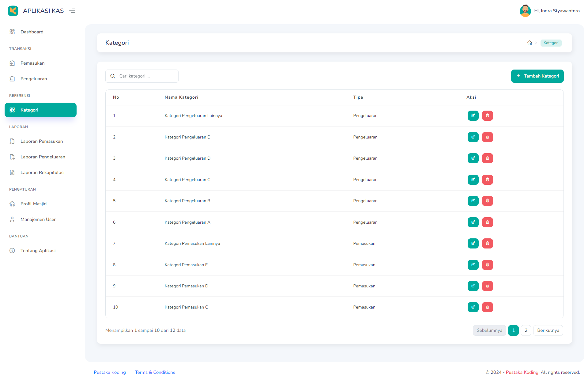Open Laporan Pemasukan report

pos(42,141)
